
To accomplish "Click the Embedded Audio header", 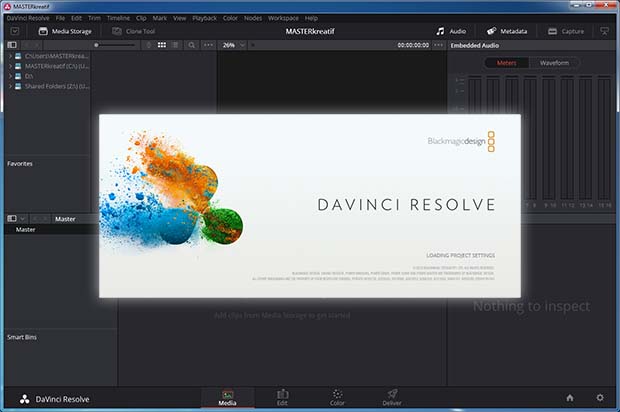I will [474, 45].
